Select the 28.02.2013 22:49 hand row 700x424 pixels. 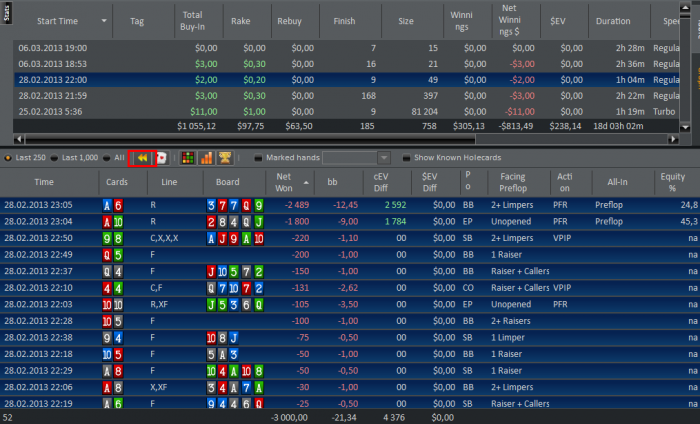click(x=350, y=255)
